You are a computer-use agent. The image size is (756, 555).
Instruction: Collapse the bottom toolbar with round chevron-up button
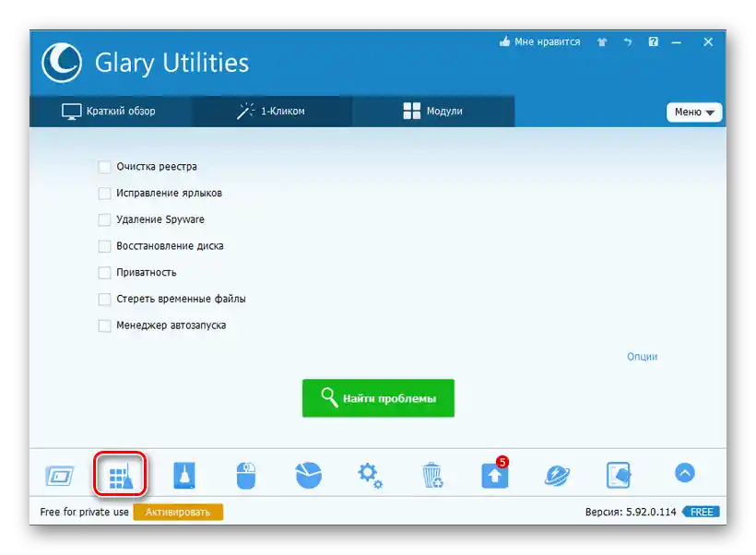pyautogui.click(x=685, y=473)
